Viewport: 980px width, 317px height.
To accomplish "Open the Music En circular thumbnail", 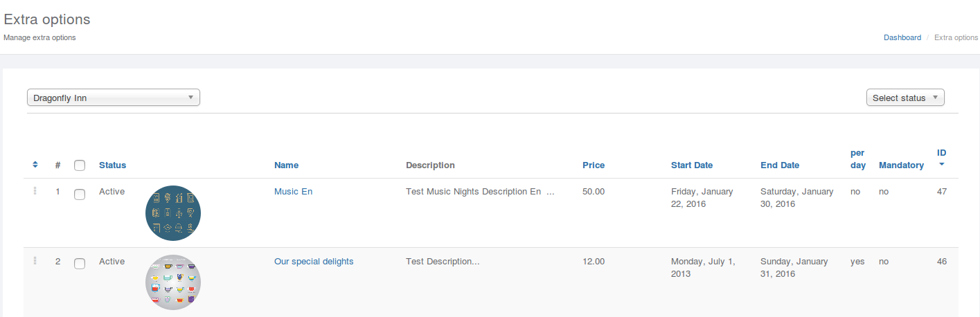I will (x=173, y=213).
